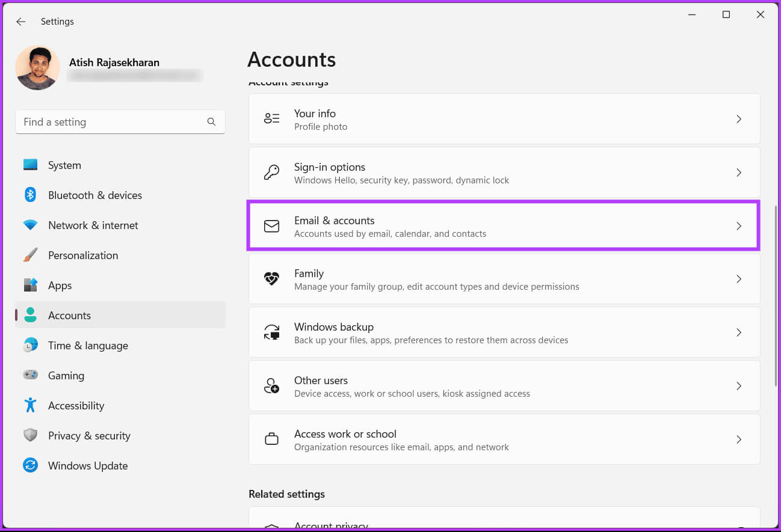The width and height of the screenshot is (781, 532).
Task: Open the Your info title
Action: [x=315, y=113]
